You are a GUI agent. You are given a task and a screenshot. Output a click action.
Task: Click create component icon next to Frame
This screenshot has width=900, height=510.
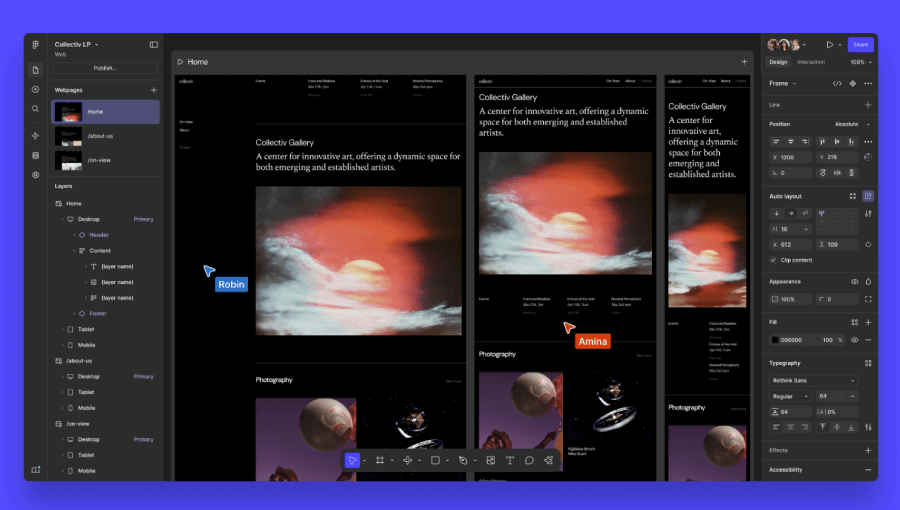coord(853,84)
